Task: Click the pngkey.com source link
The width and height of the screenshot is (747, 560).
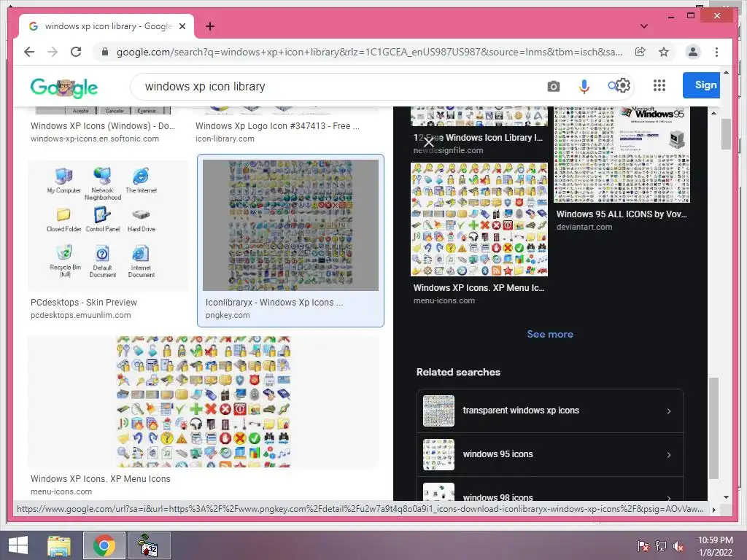Action: pos(228,315)
